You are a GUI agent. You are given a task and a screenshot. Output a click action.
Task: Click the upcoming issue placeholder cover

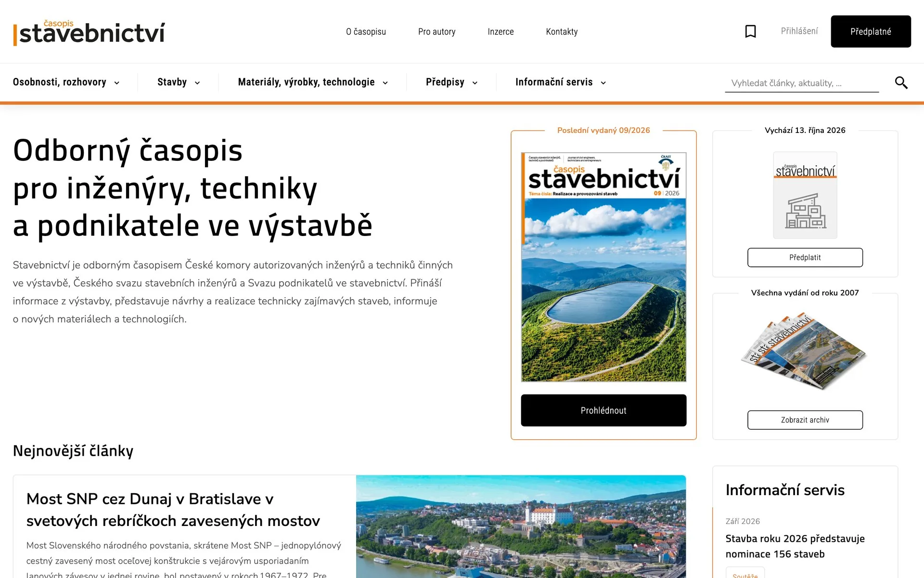805,195
